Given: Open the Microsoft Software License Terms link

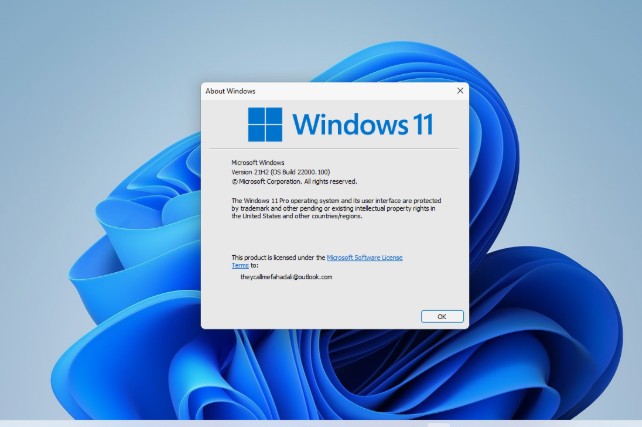Looking at the screenshot, I should (x=364, y=257).
